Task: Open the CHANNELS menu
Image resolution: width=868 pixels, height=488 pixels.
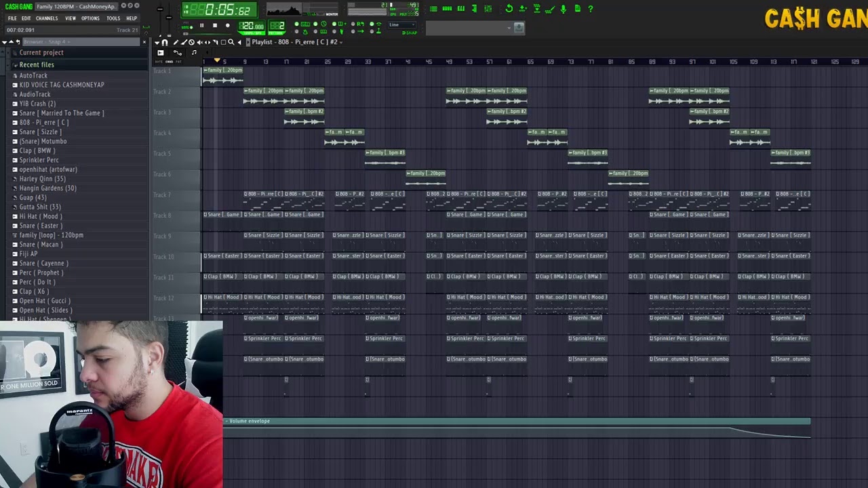Action: 47,18
